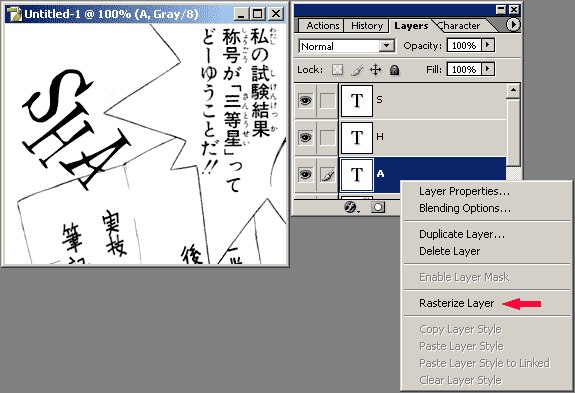The width and height of the screenshot is (575, 393).
Task: Click the document icon in Untitled-1 title bar
Action: pyautogui.click(x=14, y=14)
